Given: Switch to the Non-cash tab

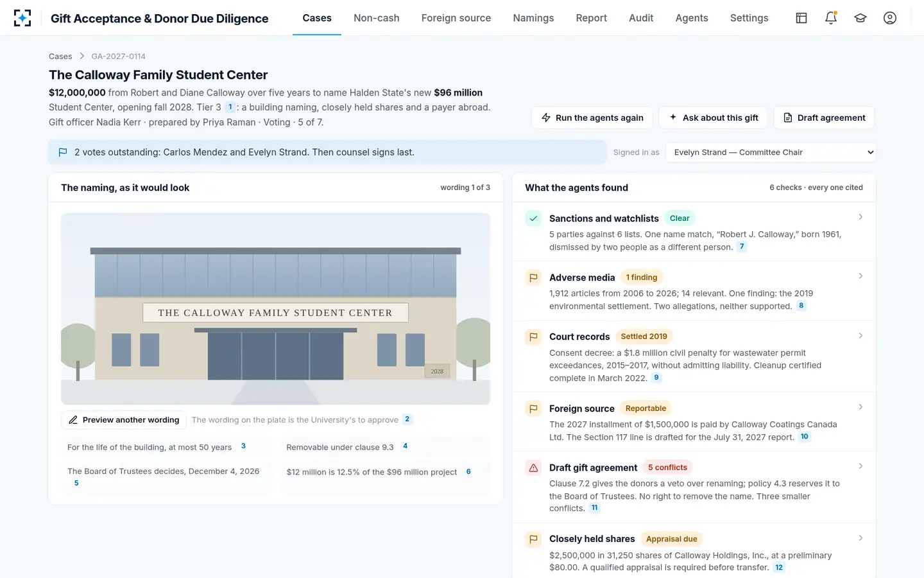Looking at the screenshot, I should 377,18.
